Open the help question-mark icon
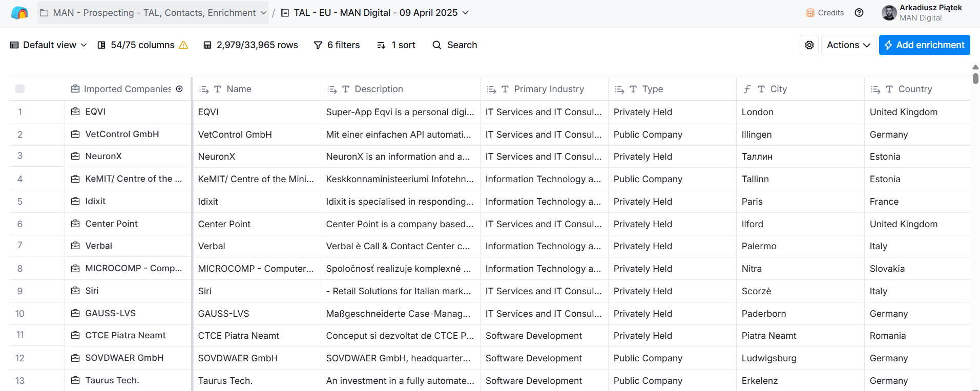The height and width of the screenshot is (391, 980). (x=859, y=13)
